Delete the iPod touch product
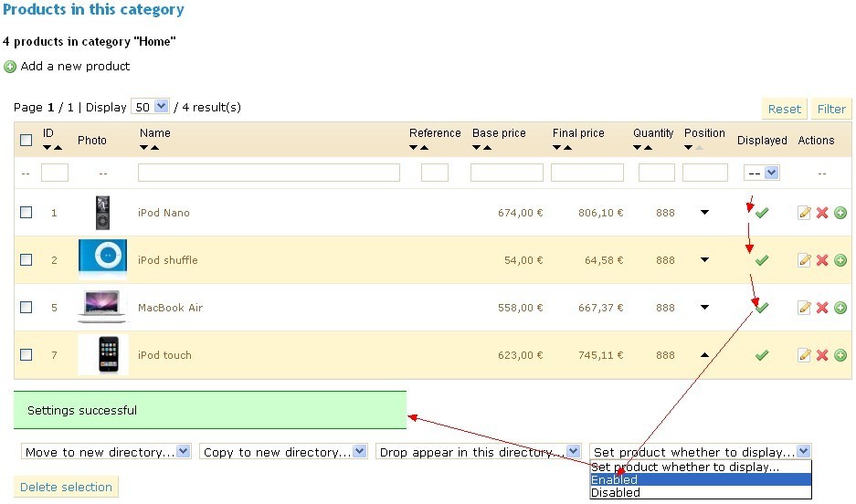Screen dimensions: 856x504 pos(822,355)
